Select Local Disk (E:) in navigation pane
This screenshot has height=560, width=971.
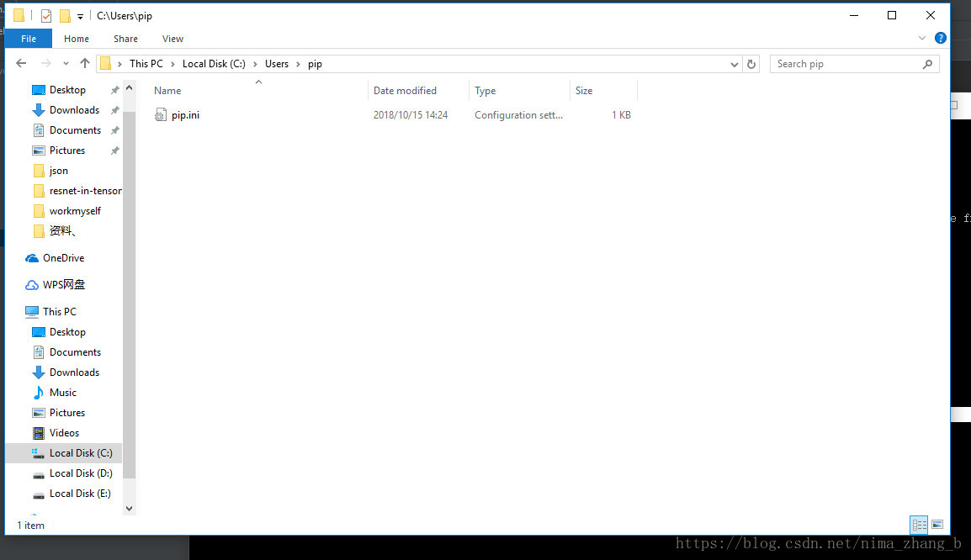coord(80,494)
